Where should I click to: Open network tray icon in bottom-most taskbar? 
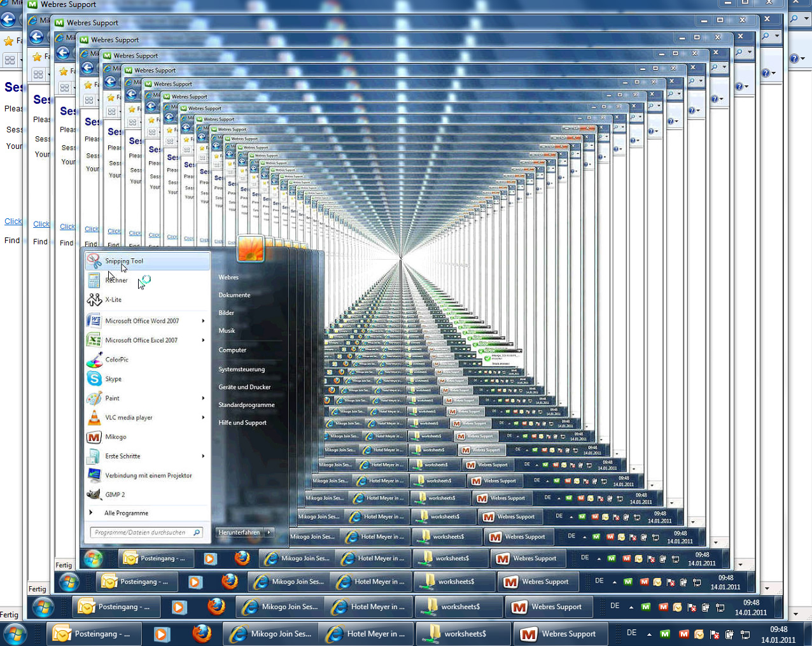[745, 635]
